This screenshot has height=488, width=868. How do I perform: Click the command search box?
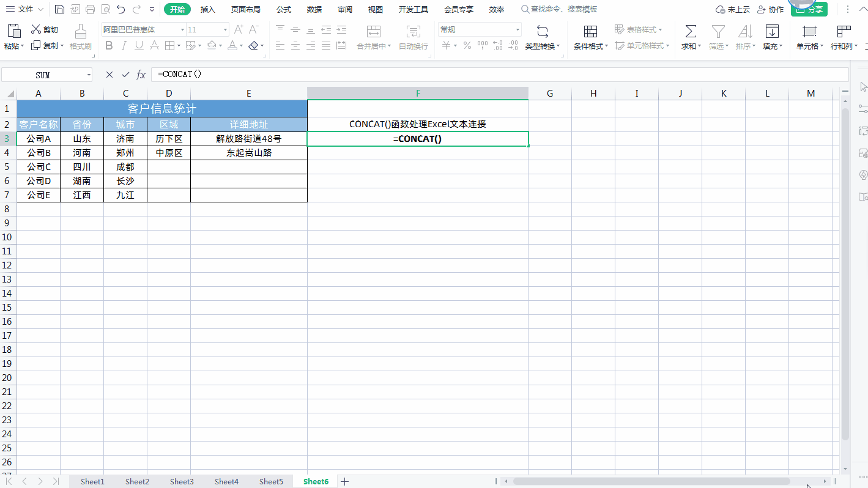[558, 9]
